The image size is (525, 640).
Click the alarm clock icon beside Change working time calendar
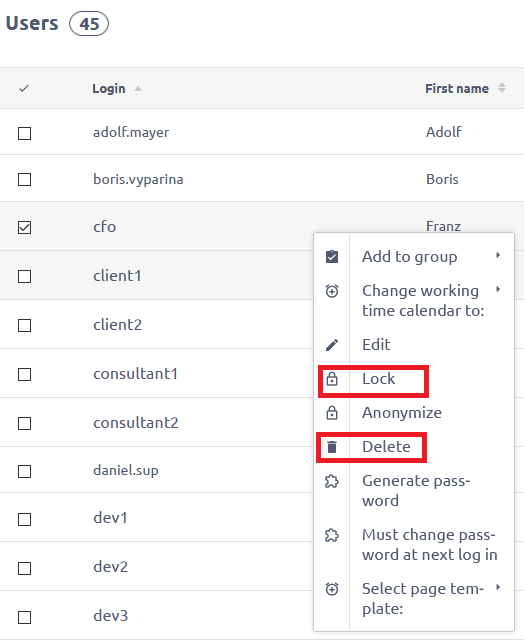332,291
